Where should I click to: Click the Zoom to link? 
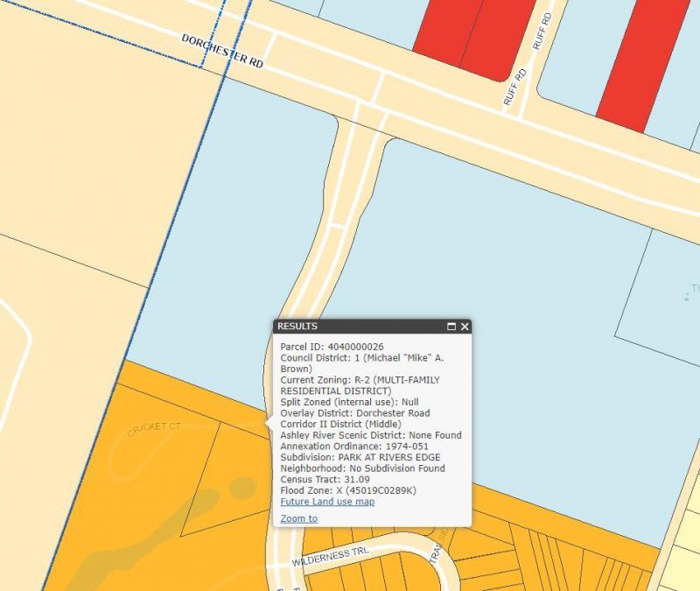point(298,518)
